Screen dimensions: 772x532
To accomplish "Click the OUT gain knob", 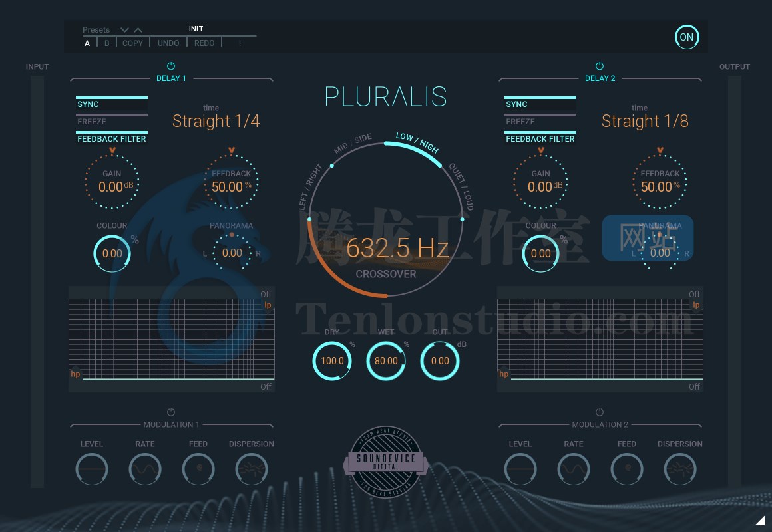I will tap(440, 361).
